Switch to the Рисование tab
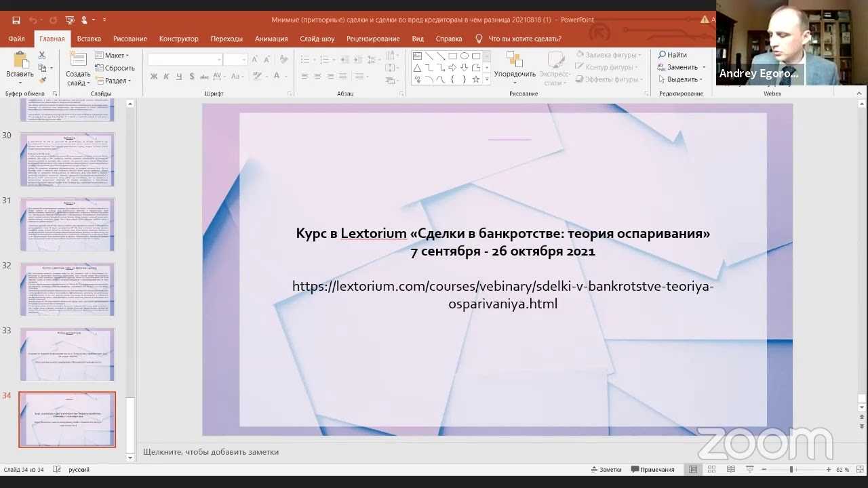The width and height of the screenshot is (868, 488). [130, 39]
